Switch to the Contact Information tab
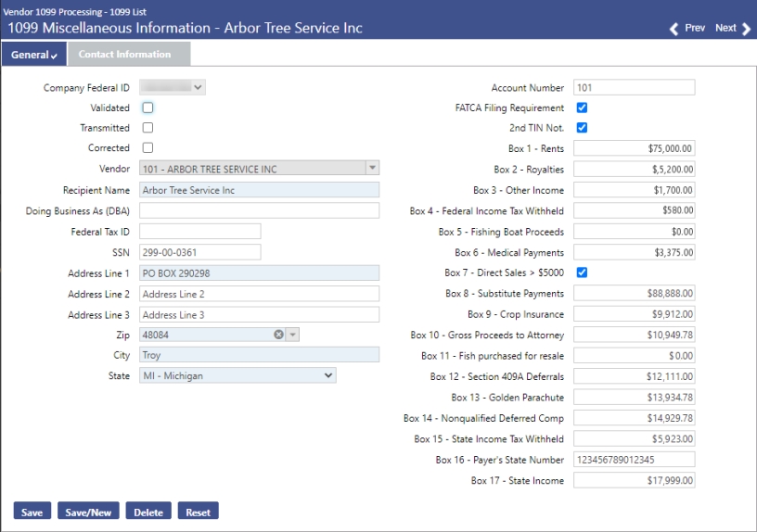This screenshot has width=757, height=532. pyautogui.click(x=124, y=55)
